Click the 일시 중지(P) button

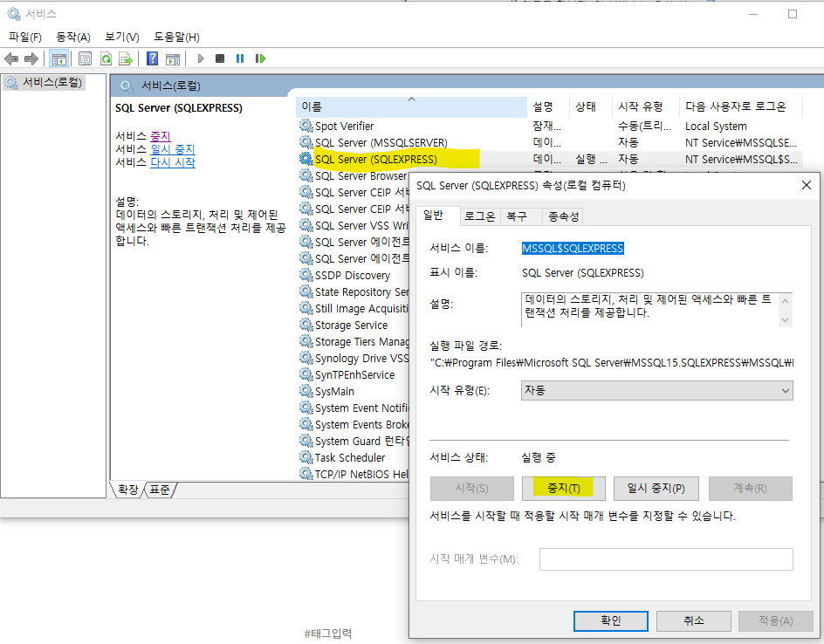tap(656, 488)
